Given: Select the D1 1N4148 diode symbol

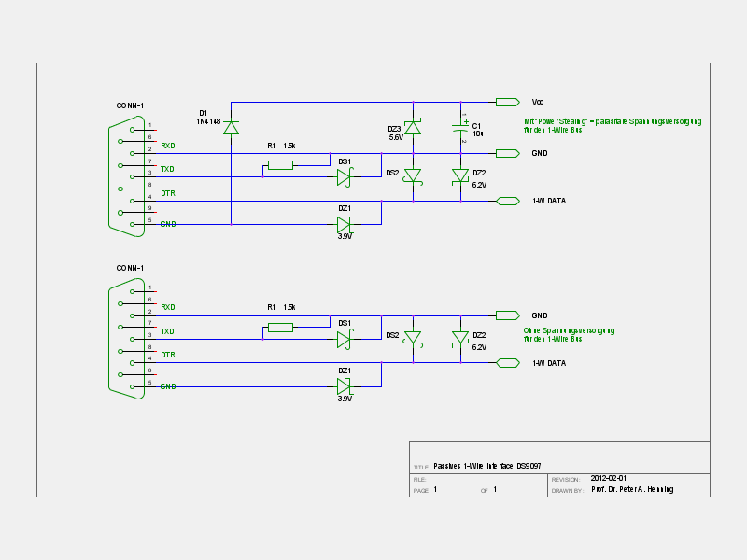Looking at the screenshot, I should click(231, 128).
